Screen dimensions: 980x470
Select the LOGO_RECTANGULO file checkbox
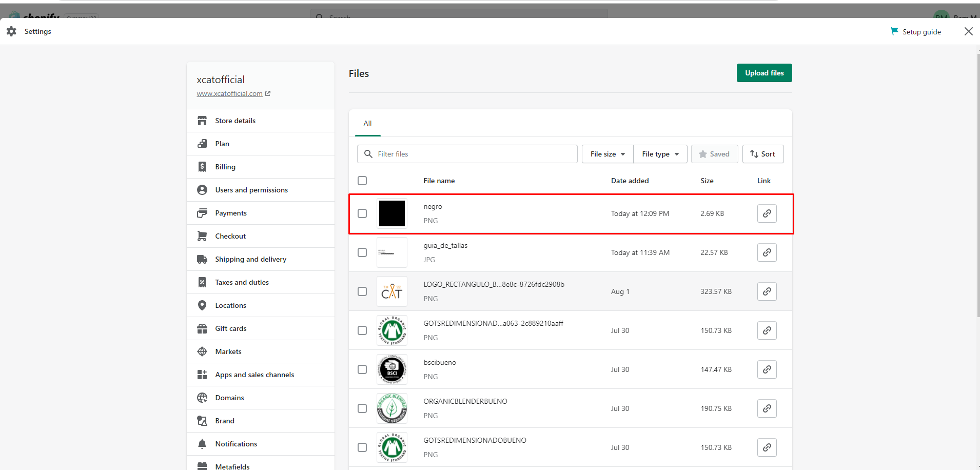[x=362, y=291]
